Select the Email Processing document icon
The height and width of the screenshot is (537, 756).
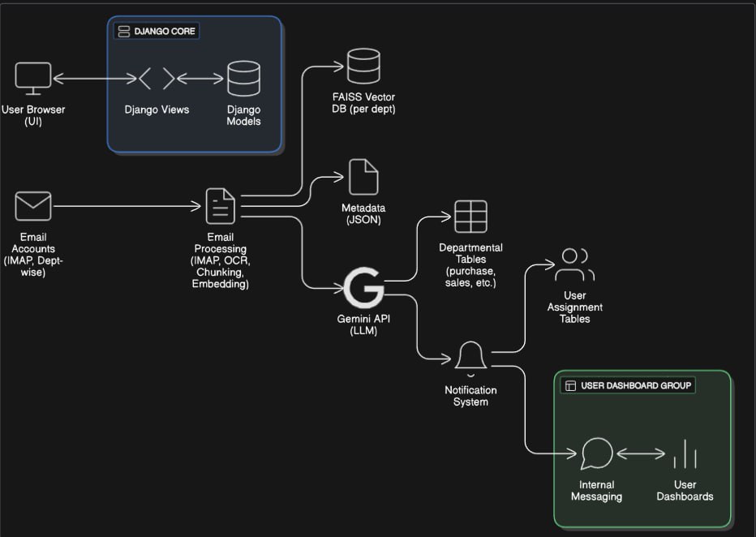point(221,206)
